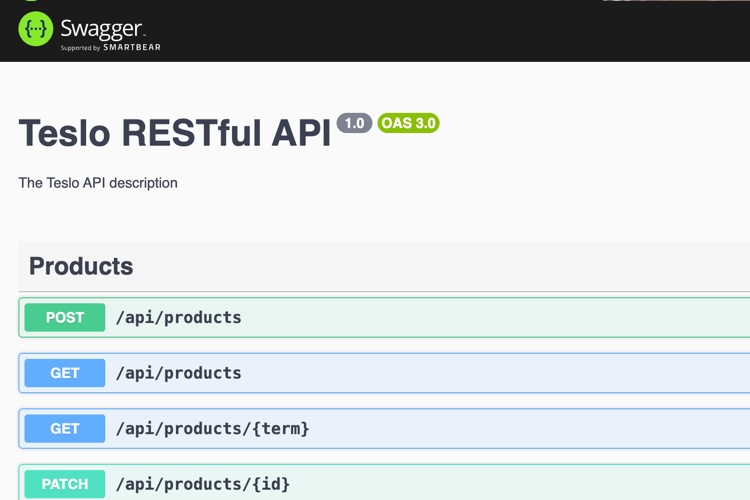750x500 pixels.
Task: Expand the GET /api/products endpoint path
Action: 179,373
